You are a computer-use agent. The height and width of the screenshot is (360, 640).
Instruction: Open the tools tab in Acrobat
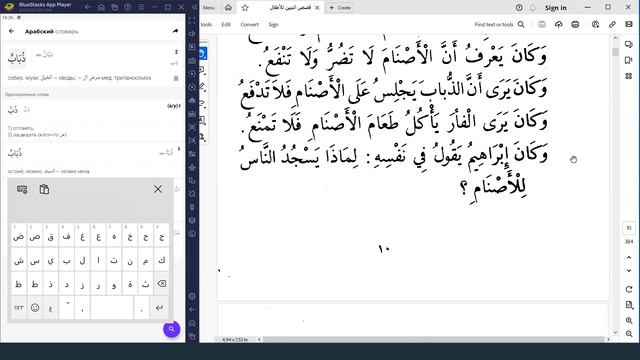[206, 24]
